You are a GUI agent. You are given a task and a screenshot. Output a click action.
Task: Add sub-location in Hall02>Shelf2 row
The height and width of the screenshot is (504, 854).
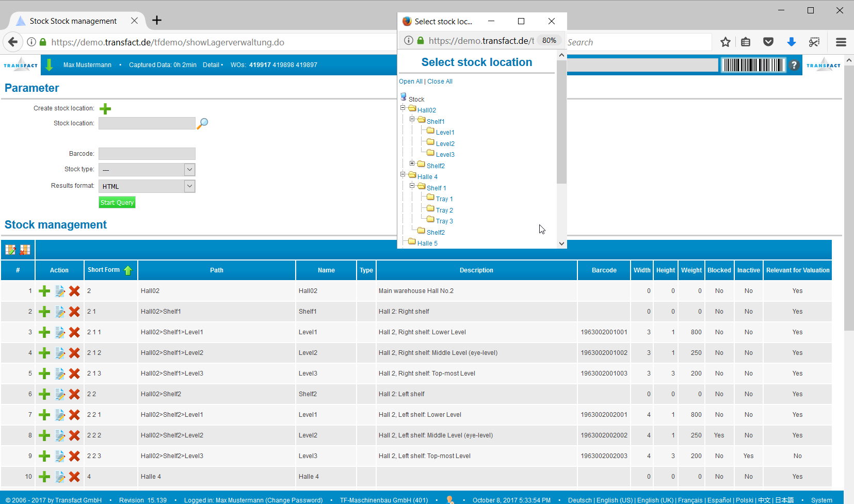coord(44,394)
